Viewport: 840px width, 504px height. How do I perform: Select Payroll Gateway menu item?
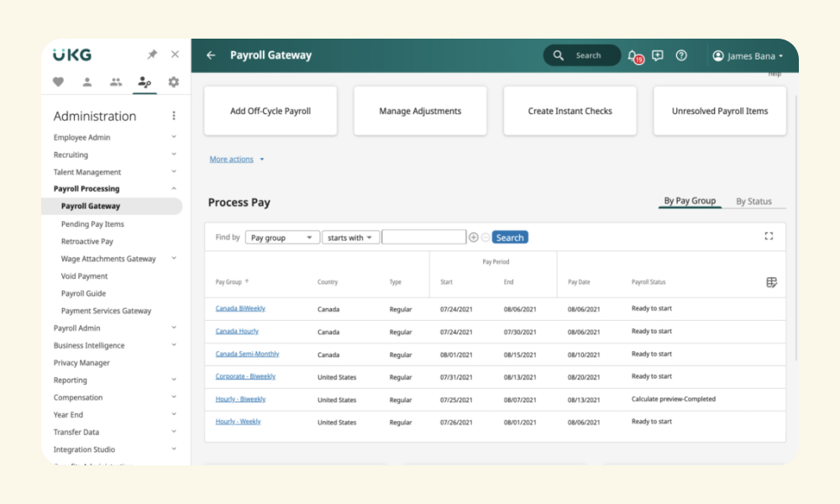click(x=112, y=206)
